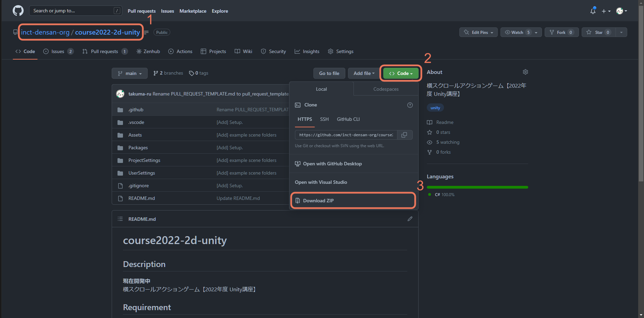Open the Assets folder

135,135
